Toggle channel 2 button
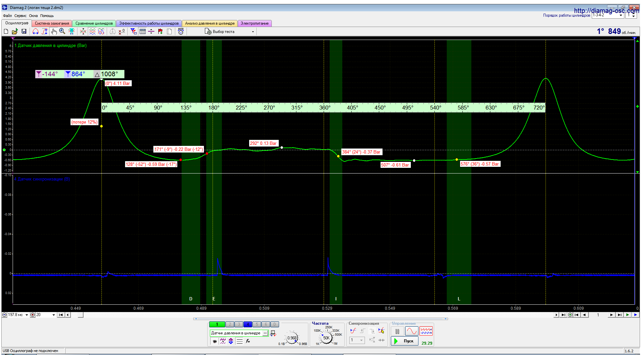The height and width of the screenshot is (355, 644). (230, 324)
